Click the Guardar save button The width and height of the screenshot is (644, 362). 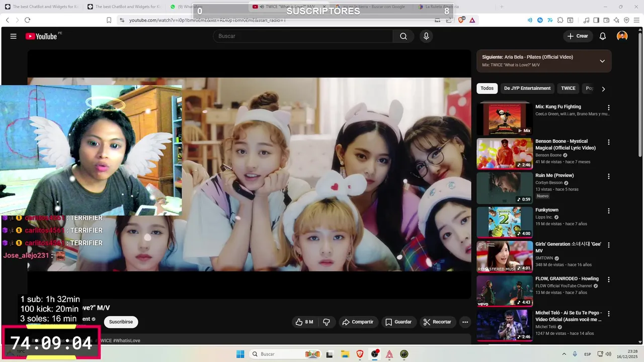click(398, 322)
